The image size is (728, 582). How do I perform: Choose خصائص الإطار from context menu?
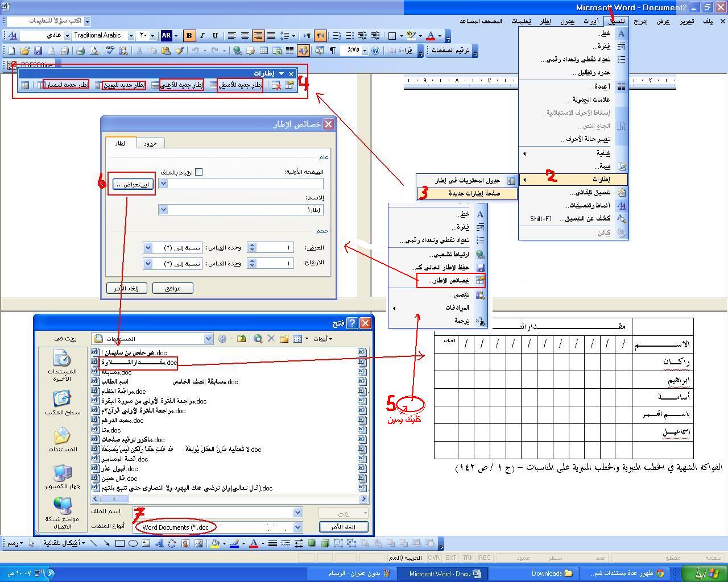tap(450, 280)
